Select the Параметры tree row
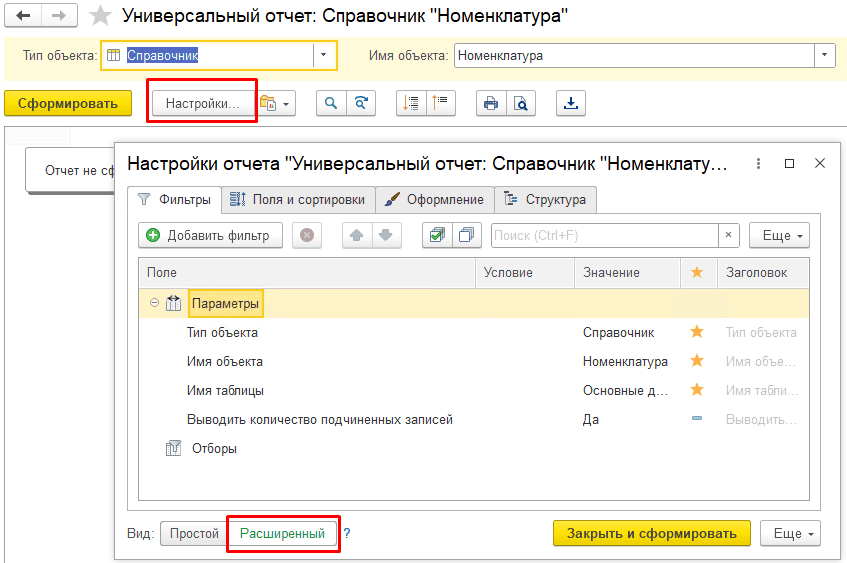This screenshot has height=563, width=847. point(474,303)
